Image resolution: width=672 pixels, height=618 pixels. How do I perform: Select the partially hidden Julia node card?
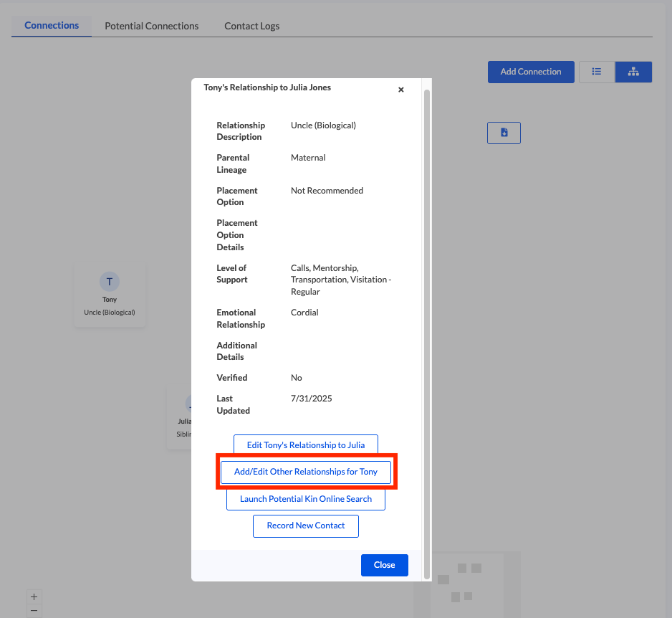pyautogui.click(x=179, y=420)
